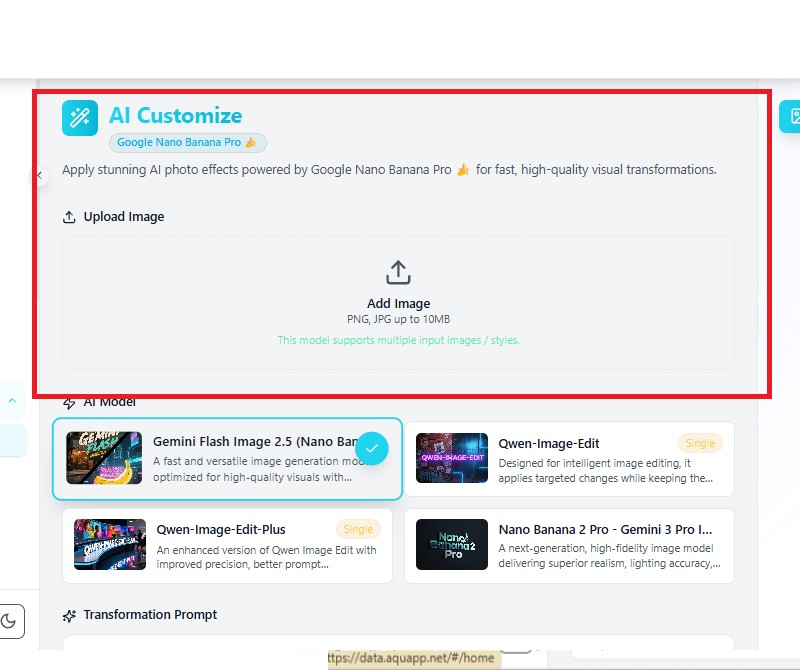This screenshot has height=670, width=800.
Task: Select the Qwen-Image-Edit-Plus model card
Action: [228, 546]
